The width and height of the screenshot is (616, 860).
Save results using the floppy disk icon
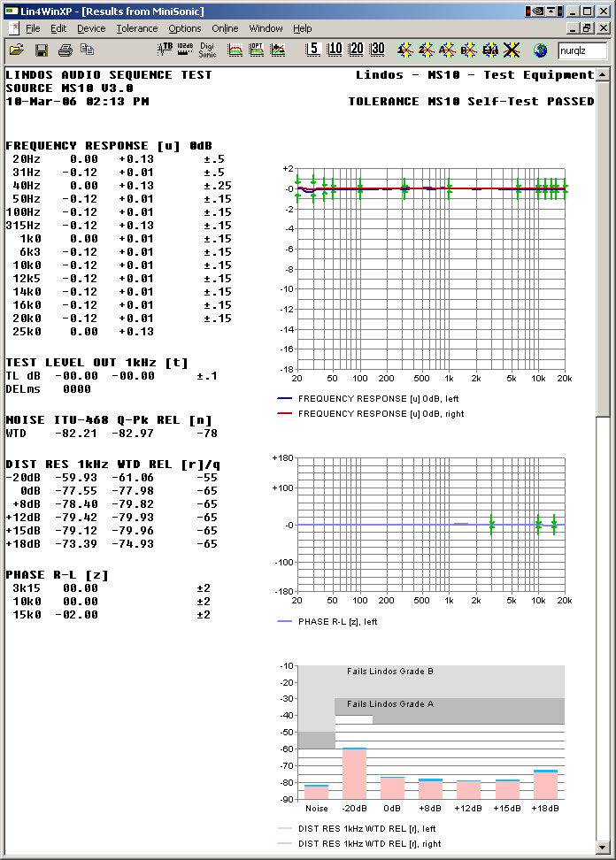pos(41,50)
